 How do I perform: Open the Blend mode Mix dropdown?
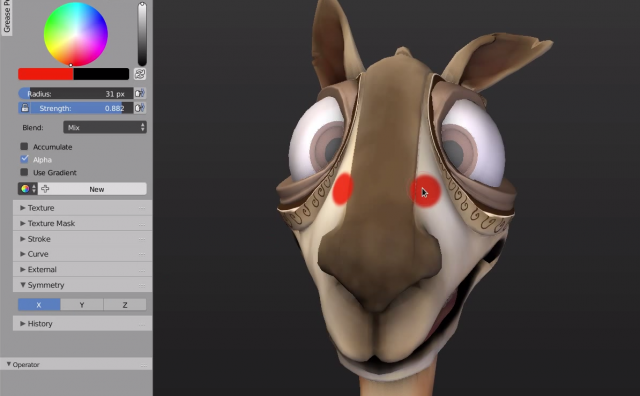tap(105, 127)
